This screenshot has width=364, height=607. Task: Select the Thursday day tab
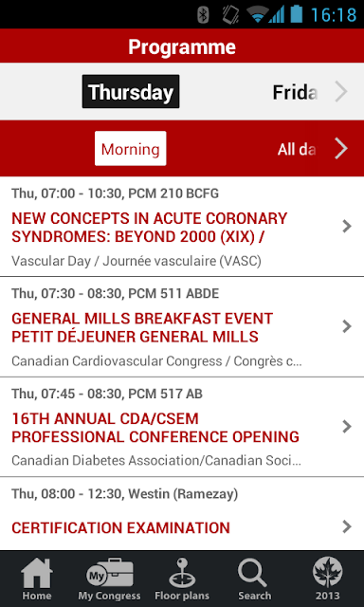pos(131,92)
